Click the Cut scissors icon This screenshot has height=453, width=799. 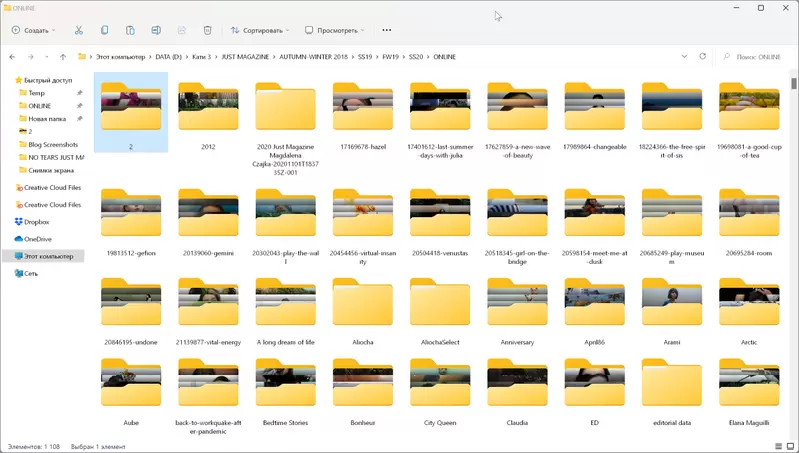[79, 30]
